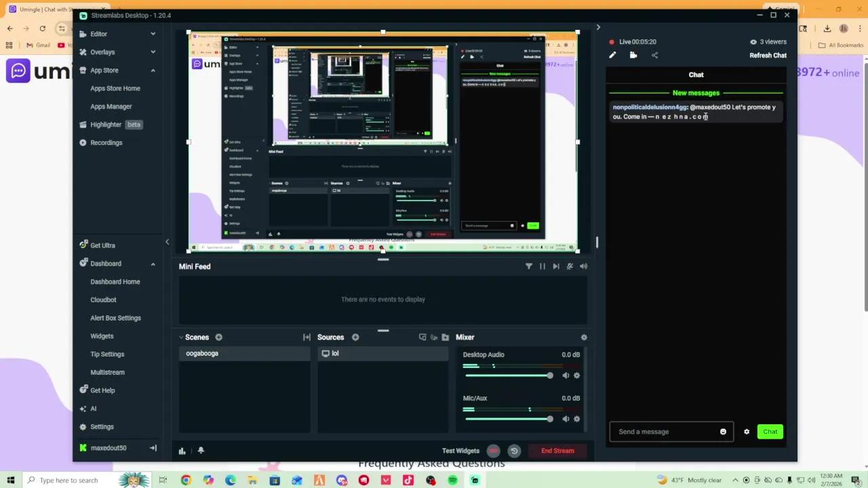Mute the Desktop Audio channel
Image resolution: width=868 pixels, height=488 pixels.
[x=566, y=375]
